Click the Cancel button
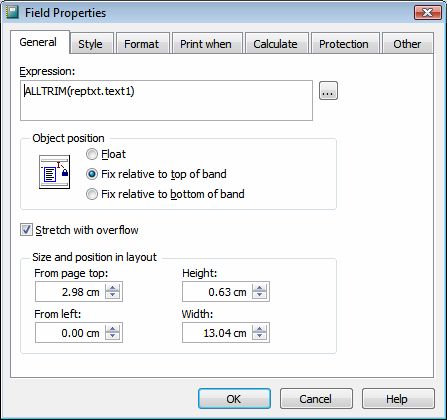 [316, 399]
